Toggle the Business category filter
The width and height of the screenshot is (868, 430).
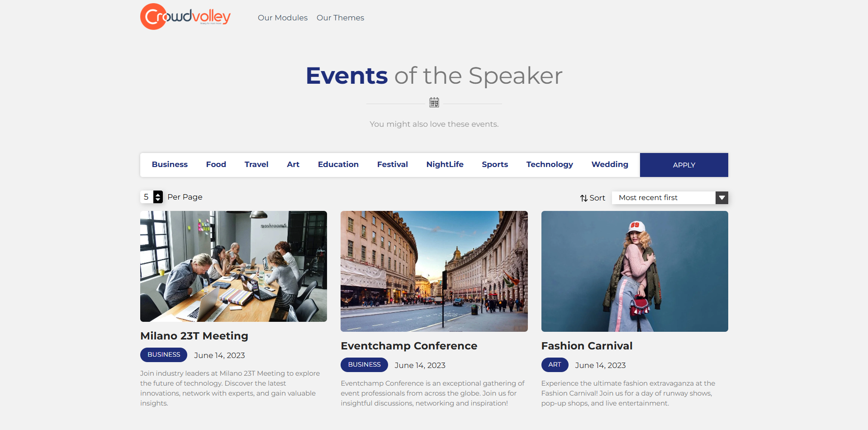170,165
